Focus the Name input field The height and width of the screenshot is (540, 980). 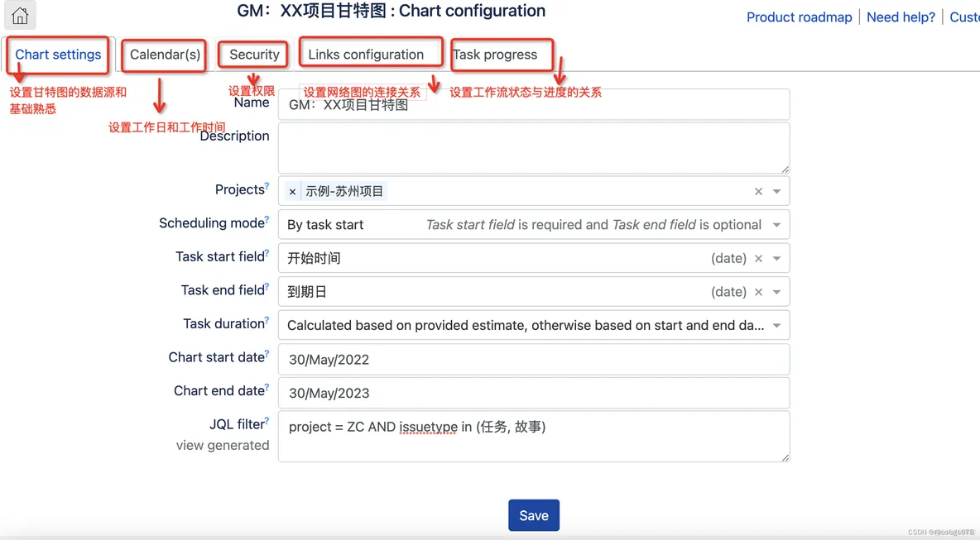click(534, 105)
